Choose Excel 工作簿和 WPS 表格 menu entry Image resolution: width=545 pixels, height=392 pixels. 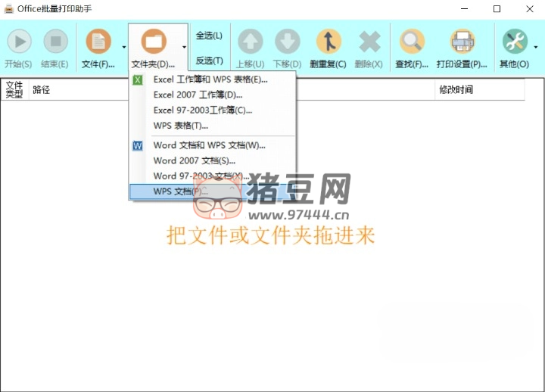[x=210, y=79]
